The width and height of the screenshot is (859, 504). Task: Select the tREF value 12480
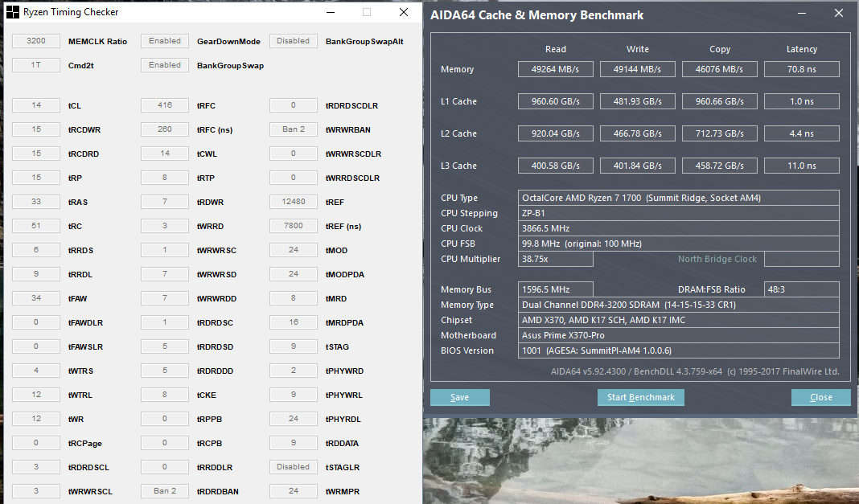point(293,202)
